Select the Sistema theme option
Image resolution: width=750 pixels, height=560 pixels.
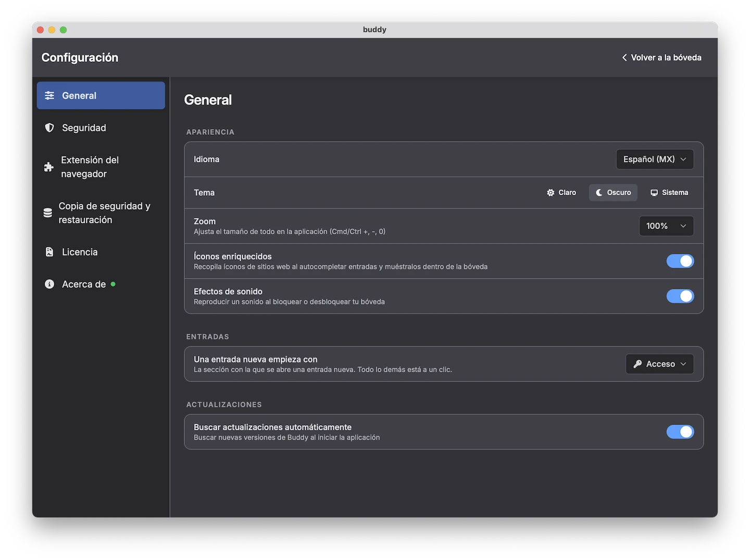coord(669,193)
